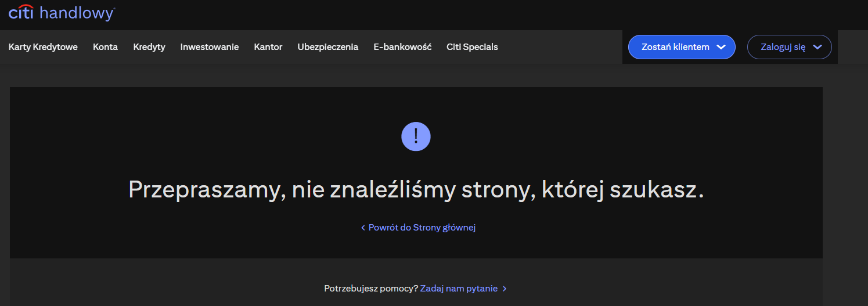This screenshot has width=868, height=306.
Task: Select Kredyty in the navigation bar
Action: point(149,47)
